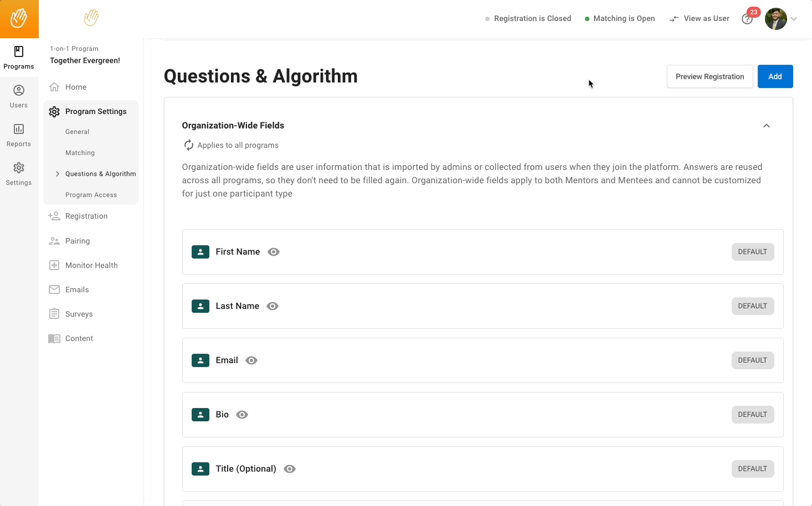Viewport: 812px width, 506px height.
Task: Open the Reports section icon
Action: [19, 135]
